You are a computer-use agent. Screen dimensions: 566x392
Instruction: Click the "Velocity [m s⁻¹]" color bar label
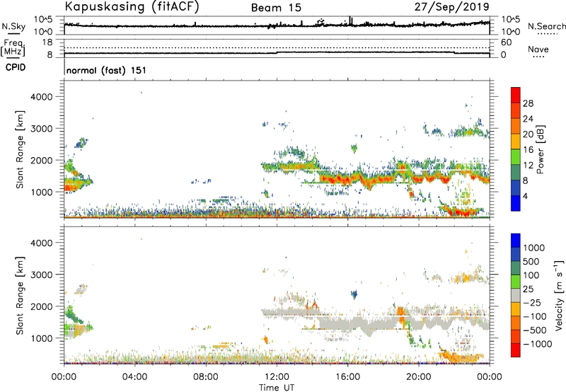[559, 295]
